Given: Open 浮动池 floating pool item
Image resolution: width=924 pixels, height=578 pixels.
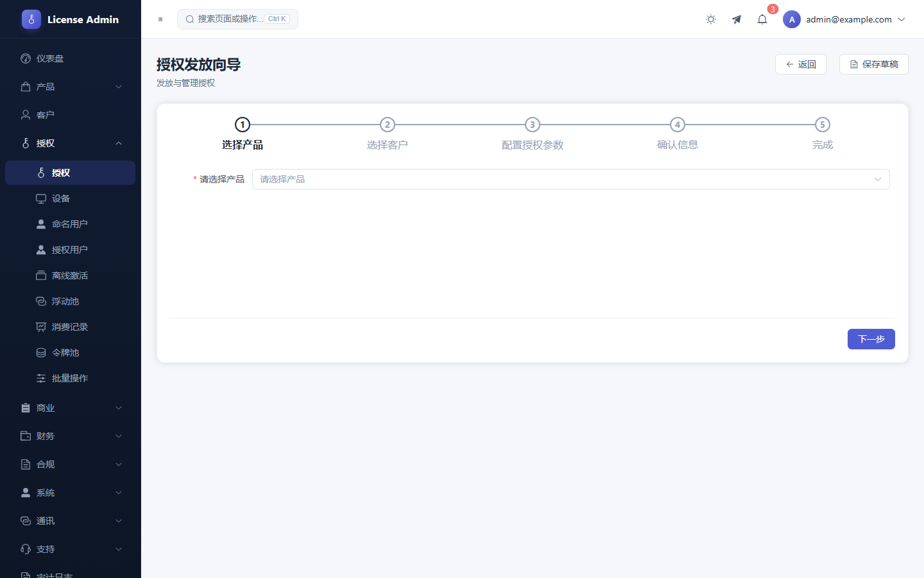Looking at the screenshot, I should click(71, 301).
